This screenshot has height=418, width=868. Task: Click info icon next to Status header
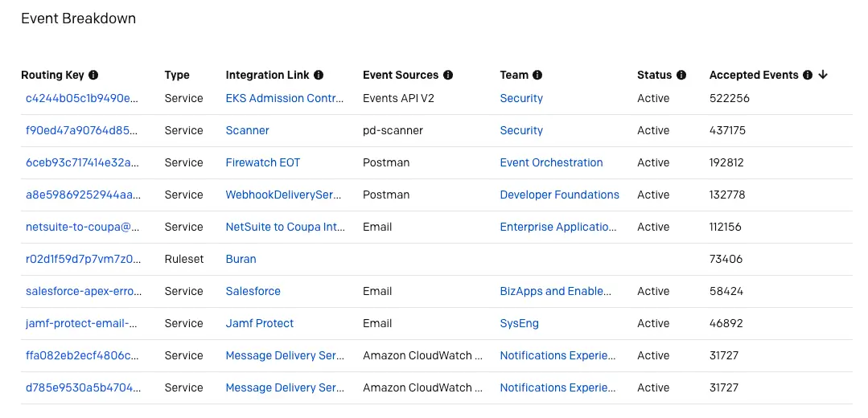(681, 75)
